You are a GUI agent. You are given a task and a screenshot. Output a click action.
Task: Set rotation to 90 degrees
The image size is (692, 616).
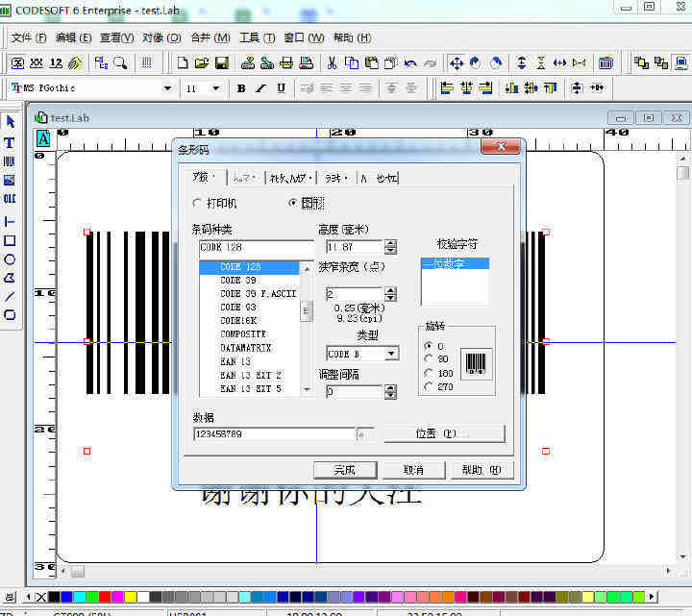(x=428, y=358)
